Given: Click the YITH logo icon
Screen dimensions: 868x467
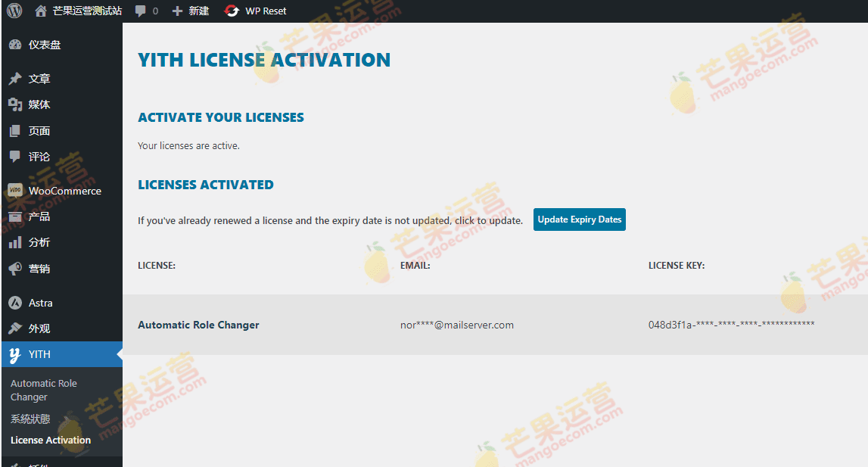Looking at the screenshot, I should coord(15,354).
